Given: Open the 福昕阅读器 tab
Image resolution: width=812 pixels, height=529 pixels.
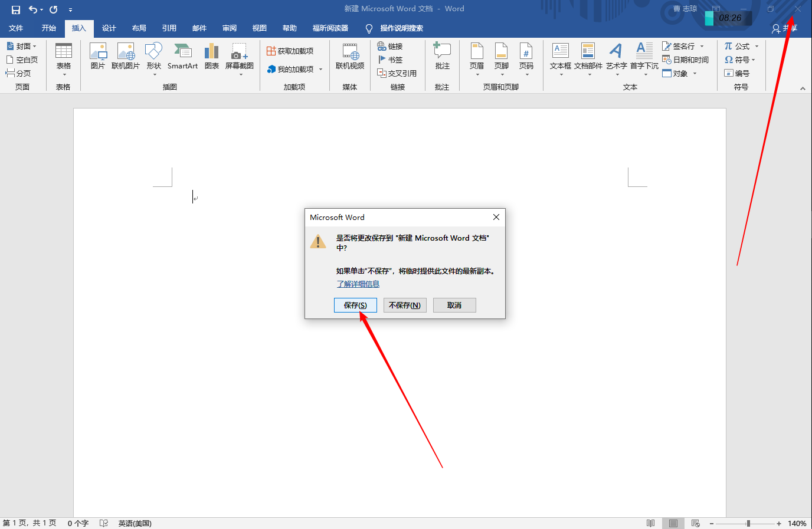Looking at the screenshot, I should coord(330,28).
